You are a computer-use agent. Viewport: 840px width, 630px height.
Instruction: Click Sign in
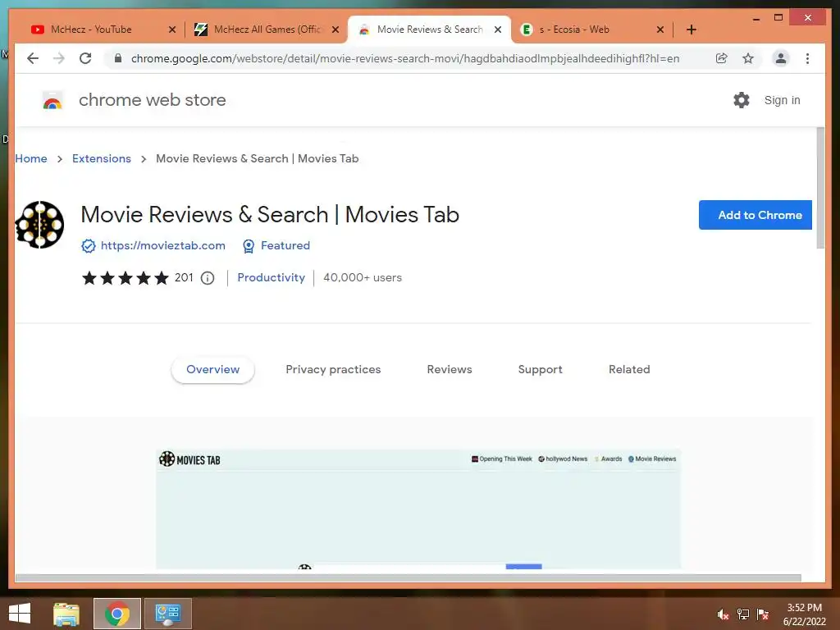tap(782, 100)
